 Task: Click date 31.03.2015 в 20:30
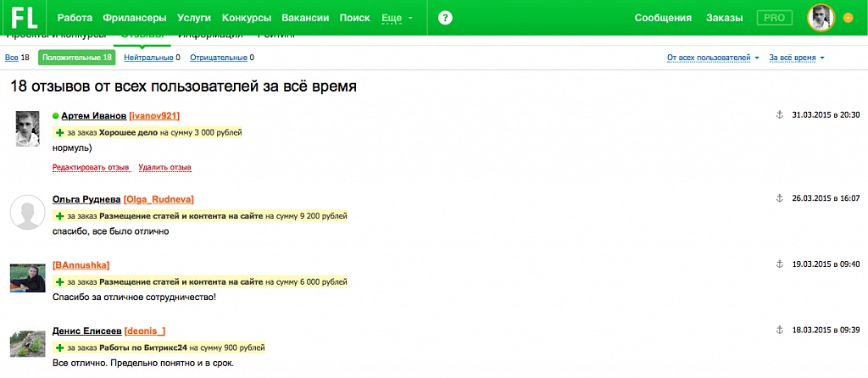[826, 115]
